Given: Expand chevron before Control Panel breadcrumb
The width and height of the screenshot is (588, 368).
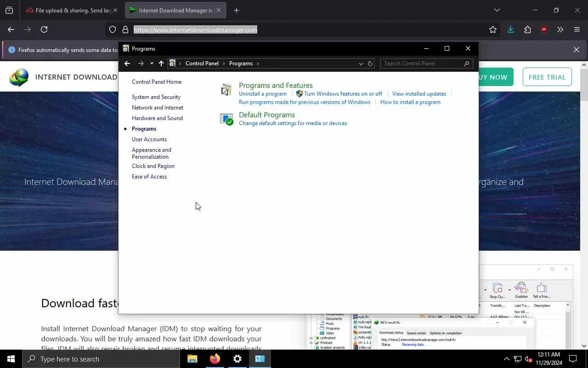Looking at the screenshot, I should [180, 63].
